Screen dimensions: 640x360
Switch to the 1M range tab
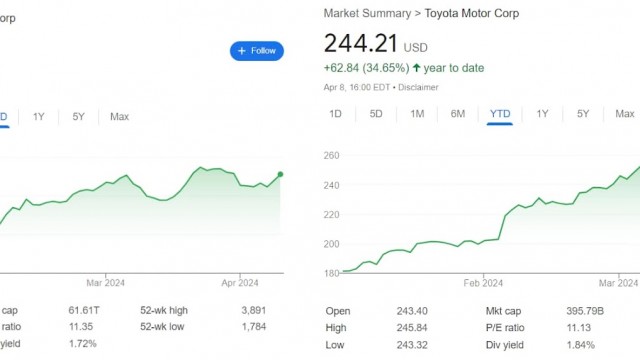(417, 114)
